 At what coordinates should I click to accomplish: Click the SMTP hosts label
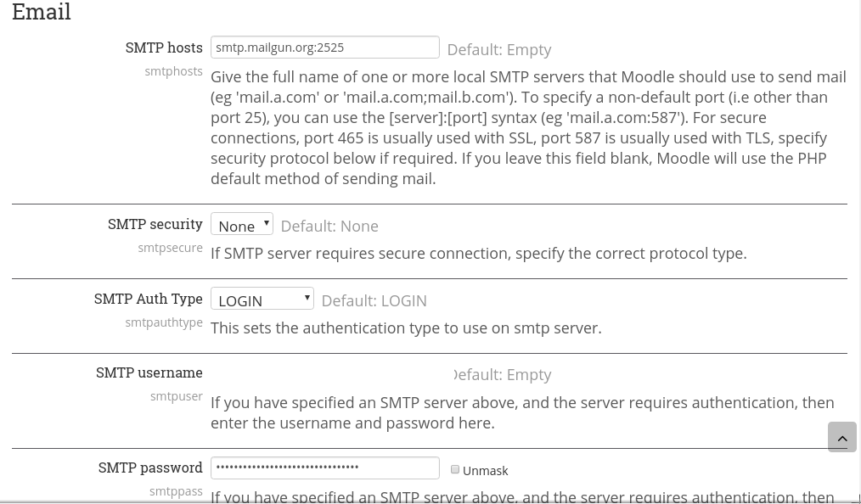pos(164,48)
